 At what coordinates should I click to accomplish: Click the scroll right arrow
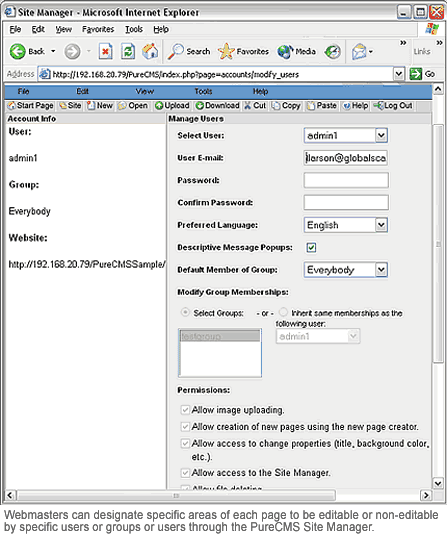point(426,495)
